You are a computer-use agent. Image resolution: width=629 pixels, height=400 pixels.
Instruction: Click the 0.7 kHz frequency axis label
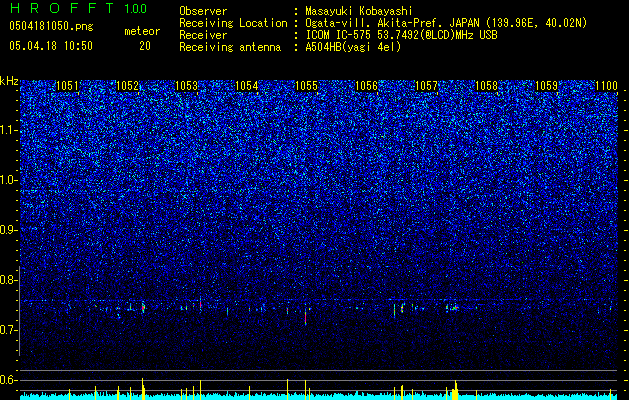click(9, 330)
